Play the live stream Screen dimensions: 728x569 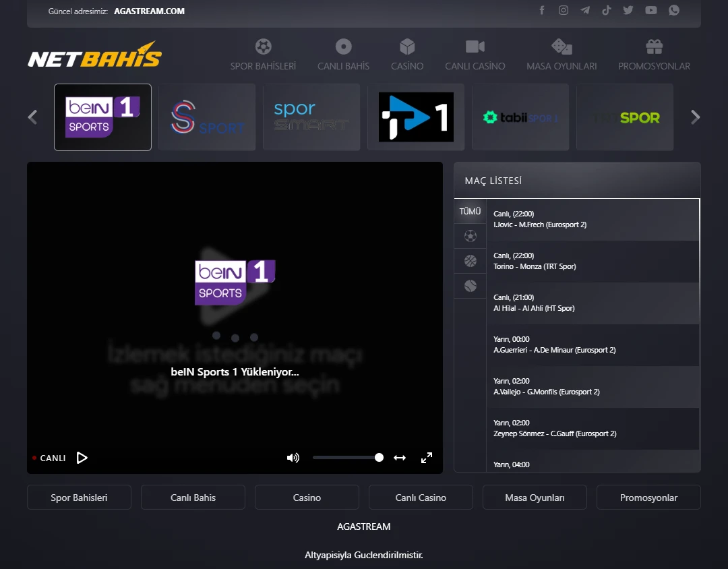pos(82,458)
